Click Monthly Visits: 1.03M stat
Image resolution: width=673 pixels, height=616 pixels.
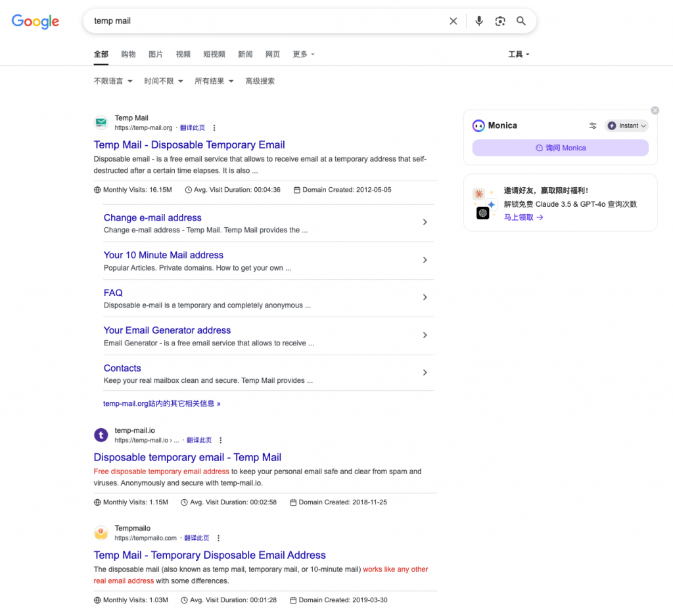click(131, 600)
